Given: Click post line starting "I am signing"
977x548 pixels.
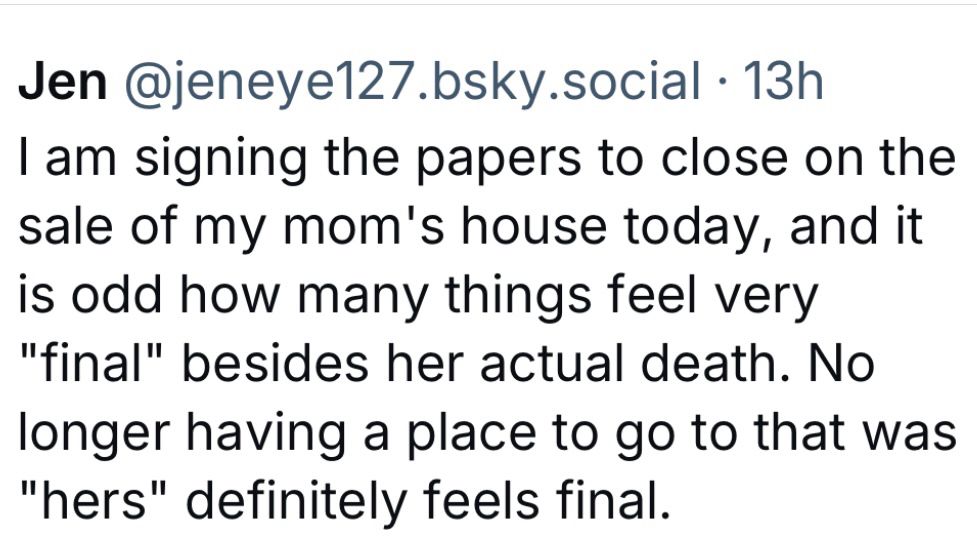Looking at the screenshot, I should click(487, 158).
